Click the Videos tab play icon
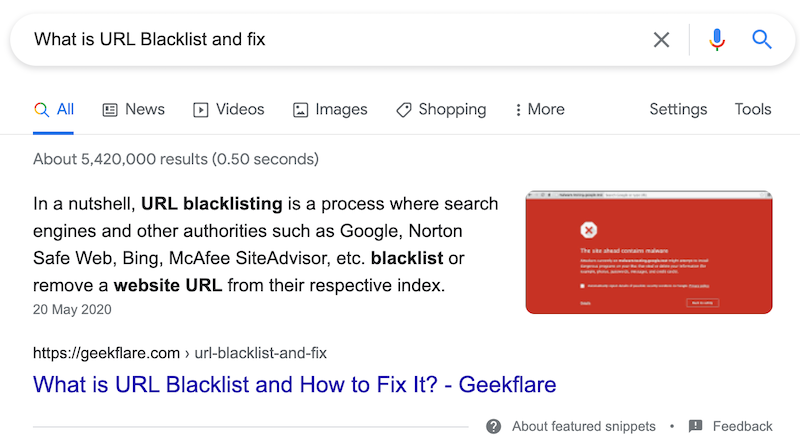This screenshot has width=800, height=440. 200,110
